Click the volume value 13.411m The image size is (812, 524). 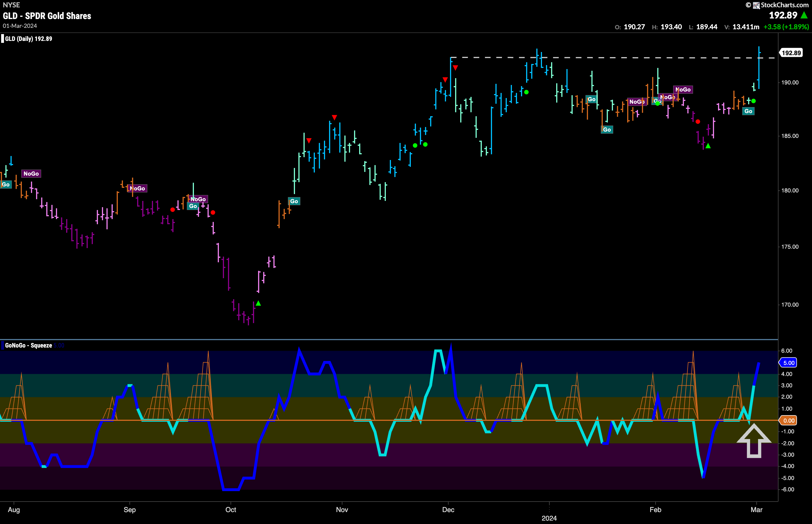tap(746, 27)
